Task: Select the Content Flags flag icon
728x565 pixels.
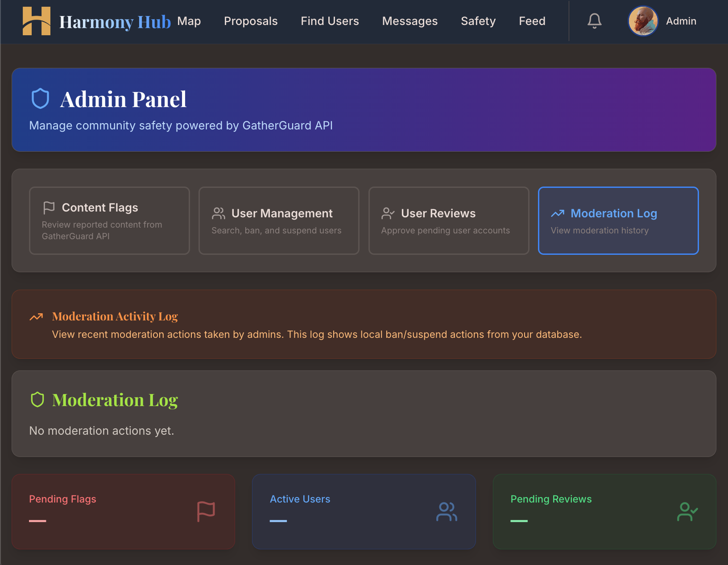Action: (49, 207)
